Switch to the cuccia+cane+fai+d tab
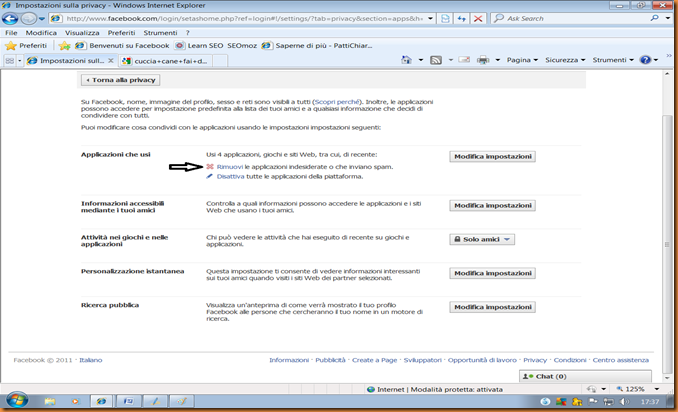 [164, 61]
